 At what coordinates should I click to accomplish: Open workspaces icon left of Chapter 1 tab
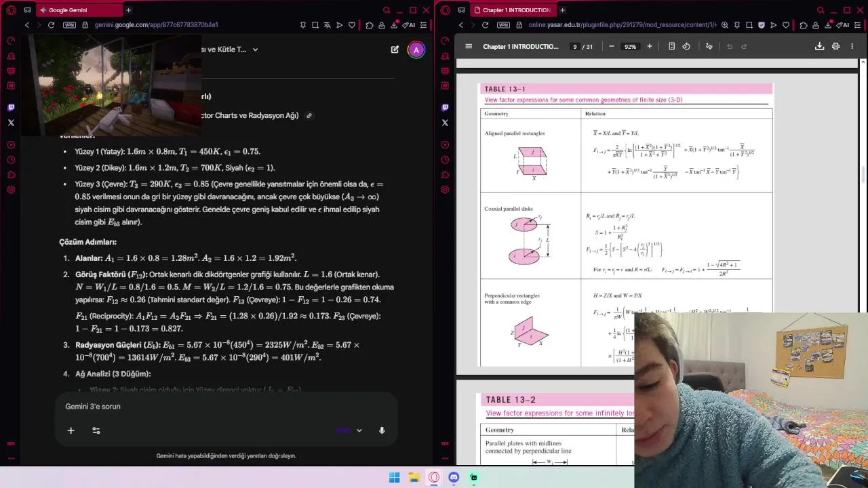[x=461, y=10]
